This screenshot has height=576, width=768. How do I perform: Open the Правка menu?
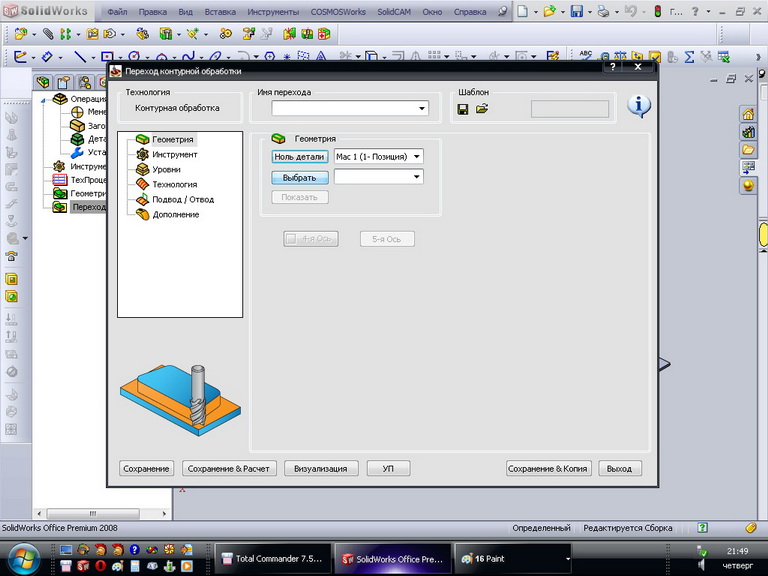pyautogui.click(x=152, y=11)
